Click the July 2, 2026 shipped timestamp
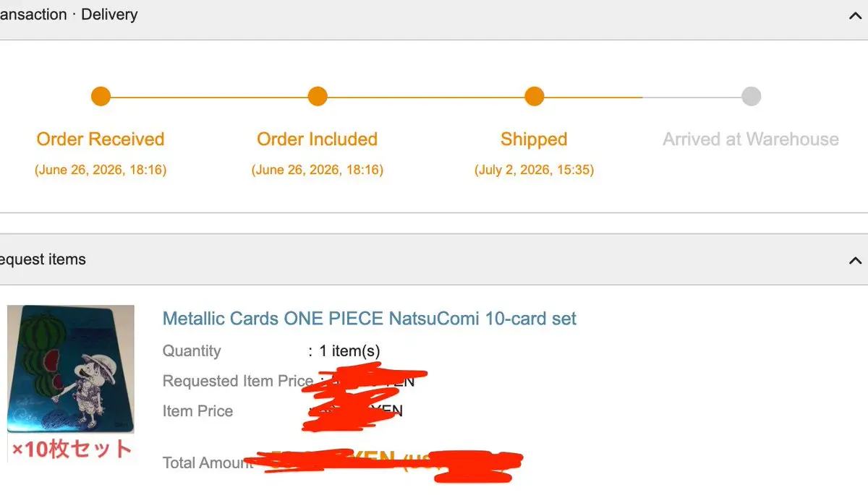The height and width of the screenshot is (495, 868). pos(534,171)
